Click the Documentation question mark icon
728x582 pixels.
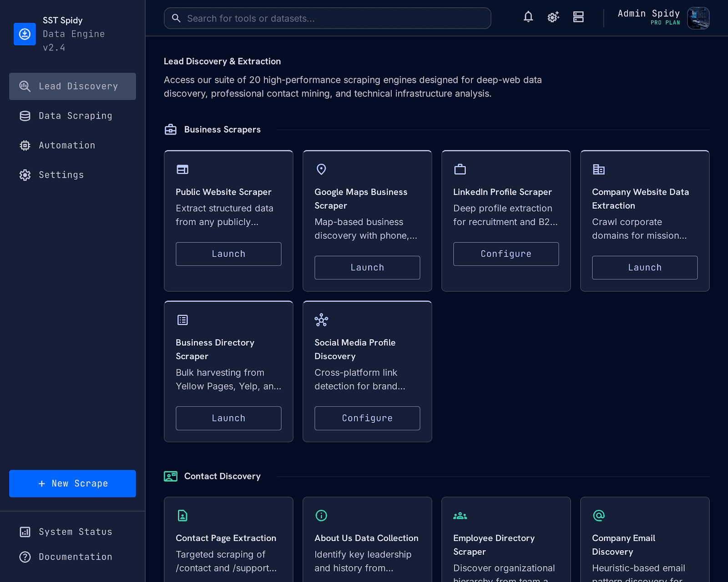point(25,557)
